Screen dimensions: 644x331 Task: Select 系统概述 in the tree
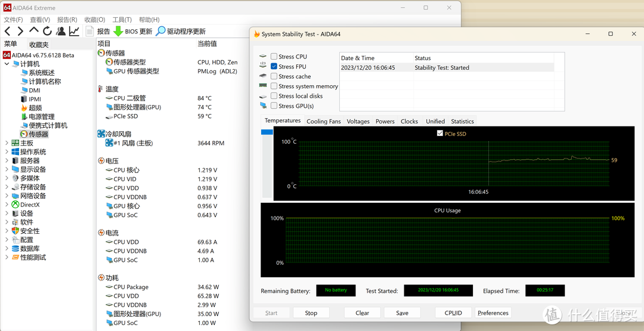click(x=42, y=73)
